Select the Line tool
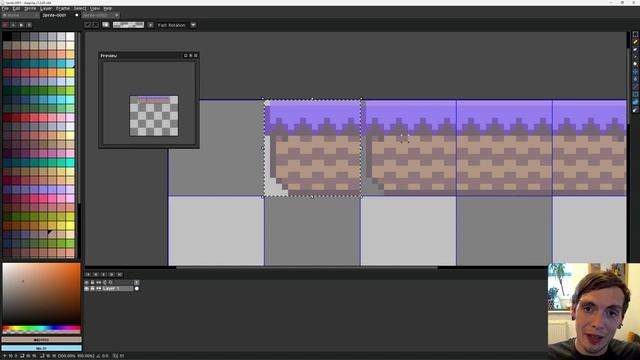This screenshot has width=640, height=360. pyautogui.click(x=635, y=87)
